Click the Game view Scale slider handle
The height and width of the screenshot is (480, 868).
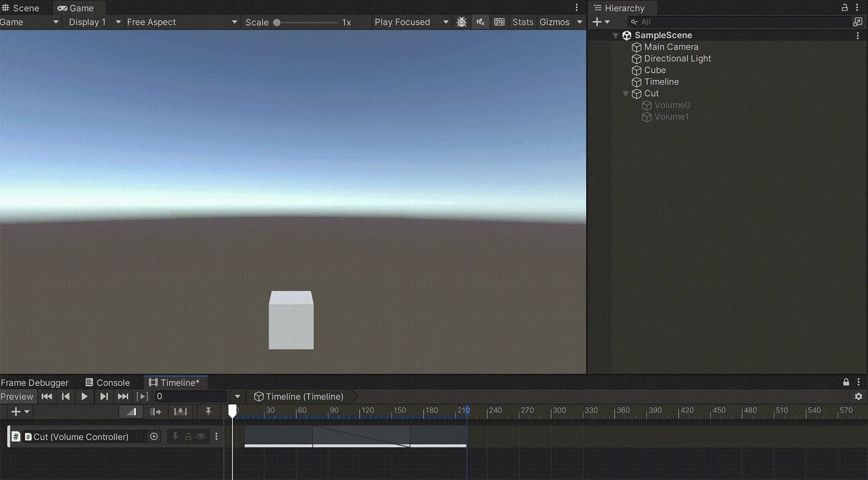277,23
